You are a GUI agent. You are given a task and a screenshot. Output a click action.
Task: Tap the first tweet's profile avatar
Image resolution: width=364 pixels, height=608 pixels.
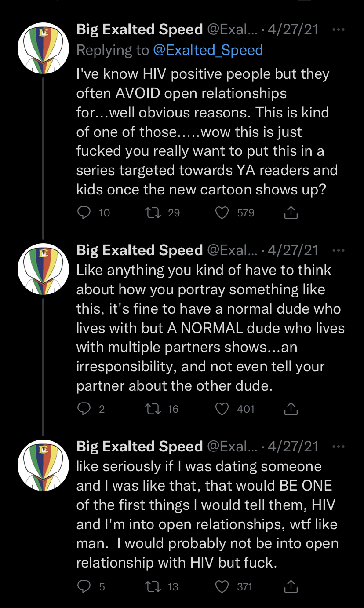[x=43, y=48]
